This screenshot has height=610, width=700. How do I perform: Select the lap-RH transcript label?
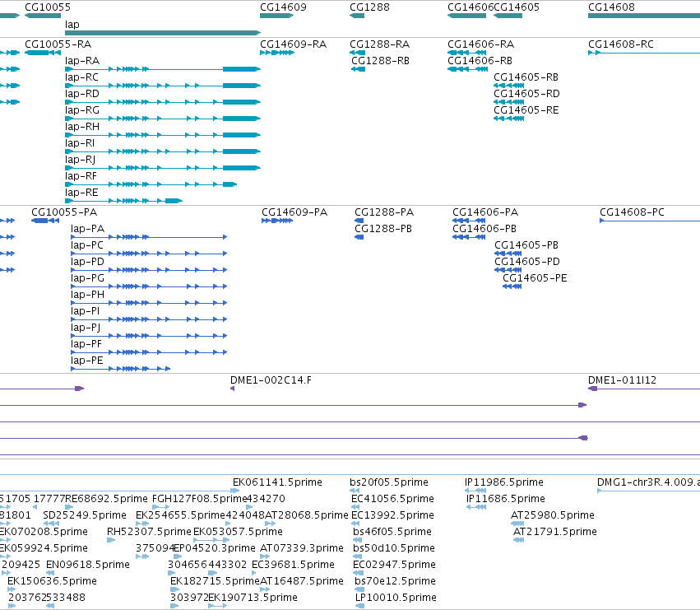(82, 127)
